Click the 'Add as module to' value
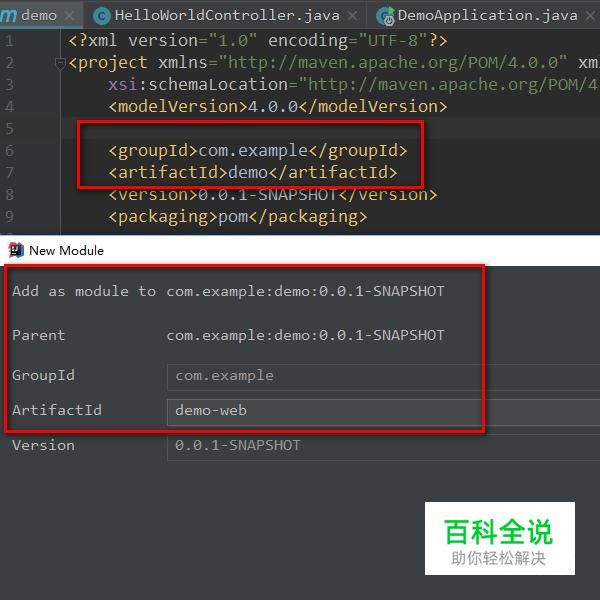This screenshot has width=600, height=600. [305, 291]
